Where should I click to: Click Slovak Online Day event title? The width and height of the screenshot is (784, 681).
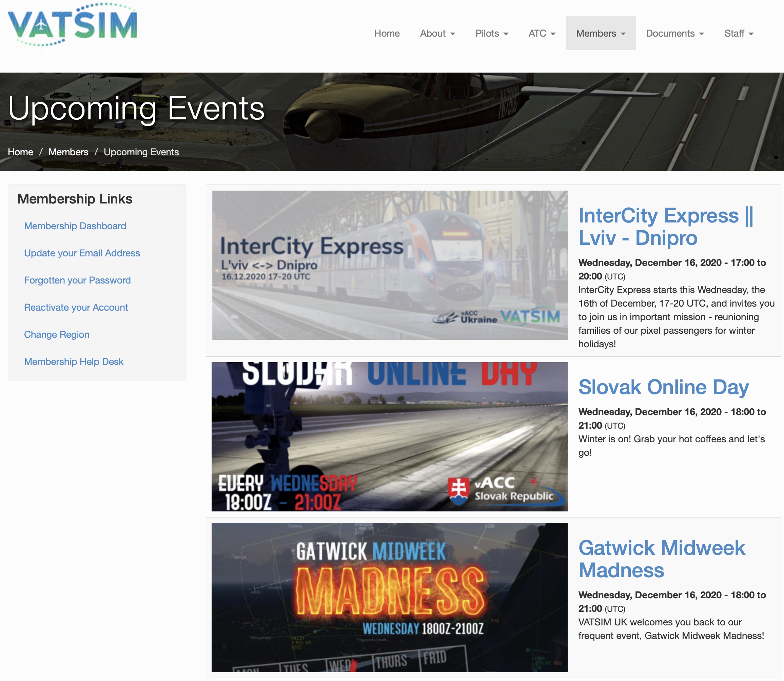pos(663,387)
